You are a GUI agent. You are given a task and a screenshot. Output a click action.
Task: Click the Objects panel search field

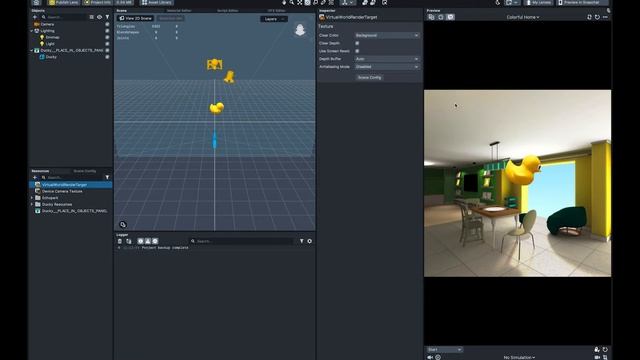[64, 17]
